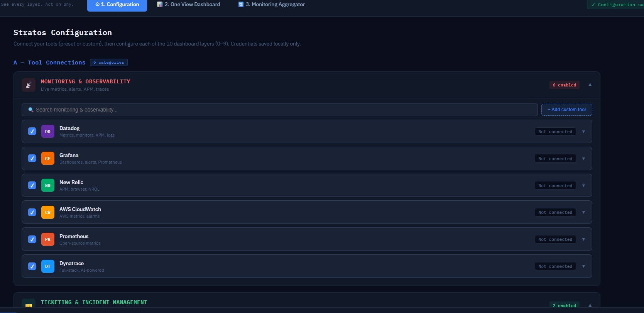Click the Grafana tool name

click(69, 155)
